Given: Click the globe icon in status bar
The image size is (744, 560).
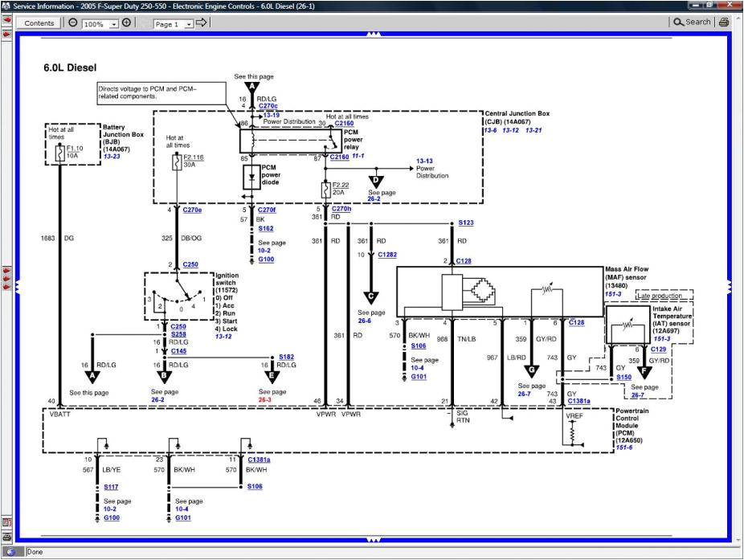Looking at the screenshot, I should click(x=10, y=552).
